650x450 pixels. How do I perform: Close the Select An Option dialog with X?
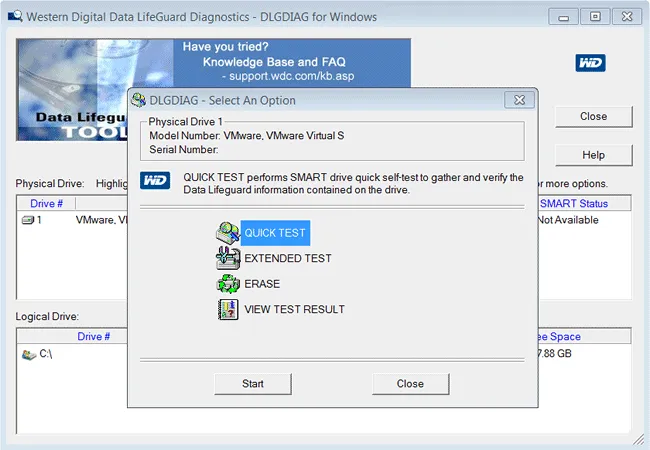point(519,100)
